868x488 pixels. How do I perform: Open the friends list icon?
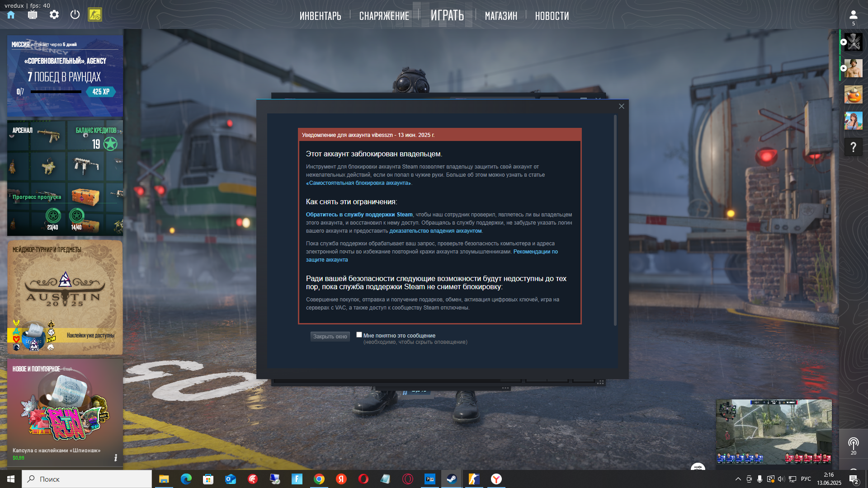click(854, 14)
